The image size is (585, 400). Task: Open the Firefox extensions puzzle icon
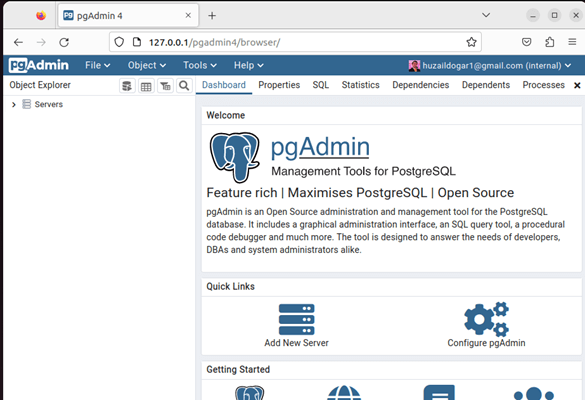coord(550,42)
